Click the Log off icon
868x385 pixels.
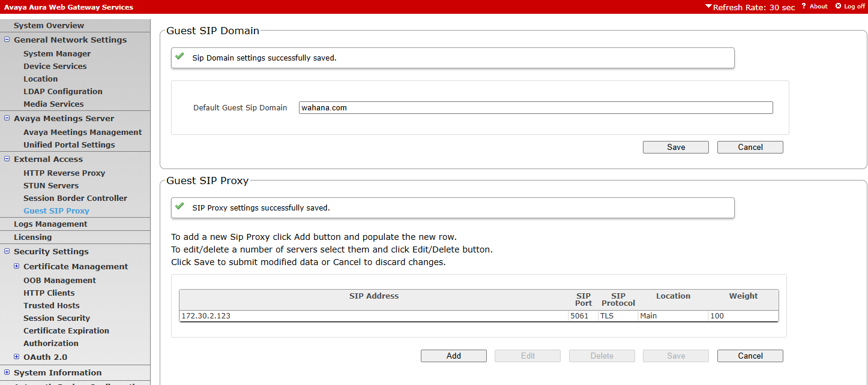[x=839, y=7]
